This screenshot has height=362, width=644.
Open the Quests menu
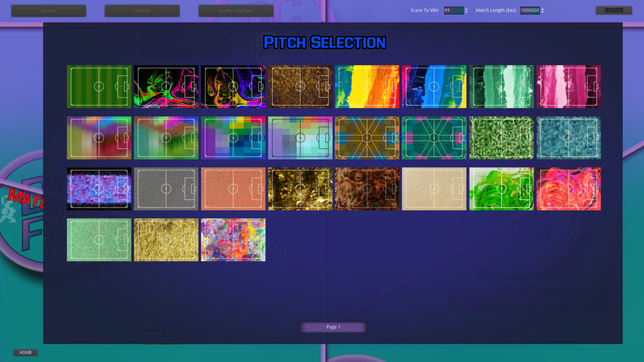pos(48,11)
